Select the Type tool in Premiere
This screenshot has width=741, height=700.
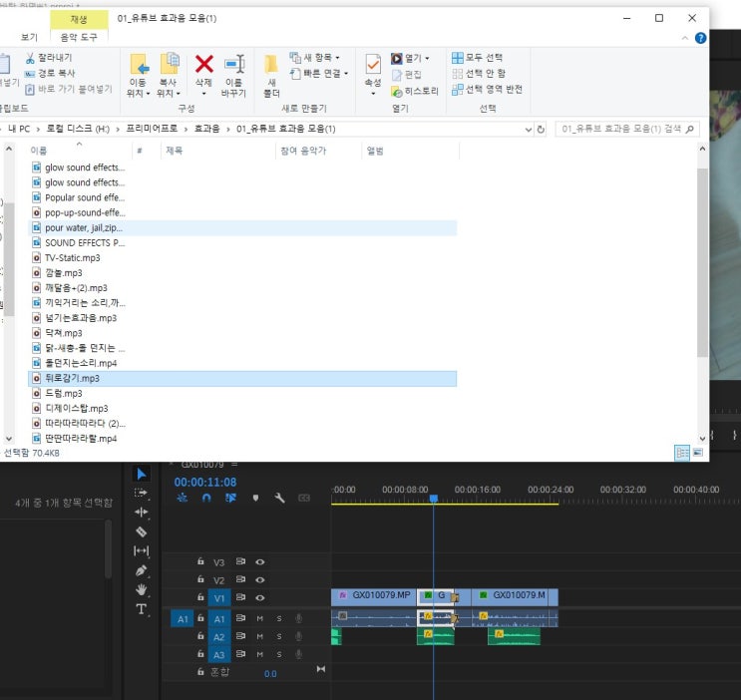141,609
